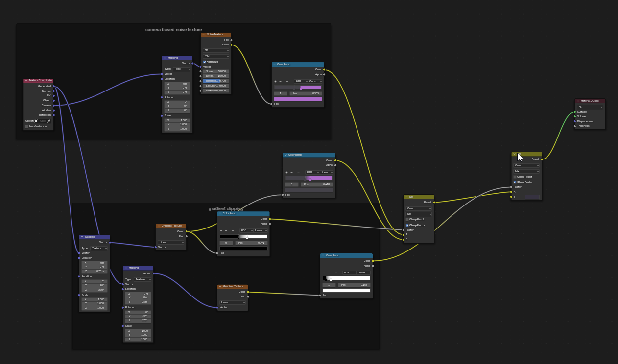Remove a stop in the Color Ramp with Pos 0.391
Screen dimensions: 618x364
click(x=226, y=230)
